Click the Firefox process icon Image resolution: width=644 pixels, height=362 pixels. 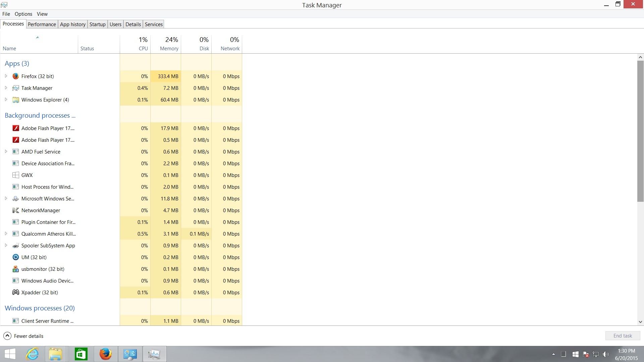15,76
